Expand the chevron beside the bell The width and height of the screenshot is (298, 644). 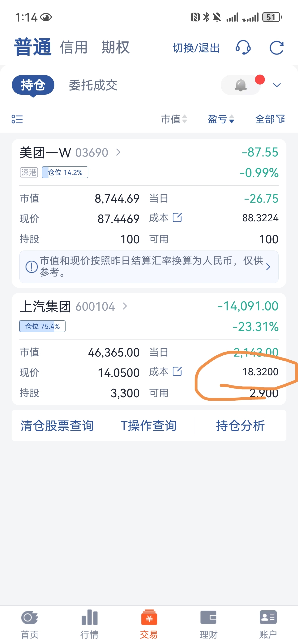click(x=277, y=85)
